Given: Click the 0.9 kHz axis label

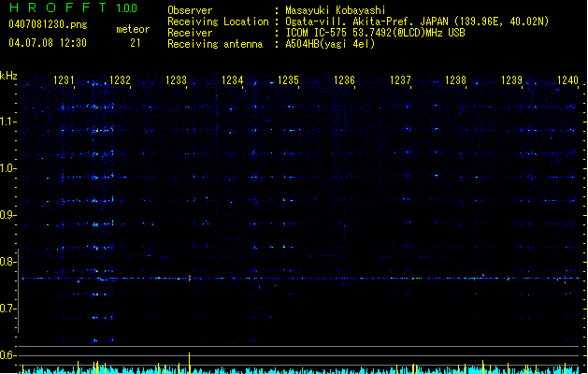Looking at the screenshot, I should click(7, 215).
